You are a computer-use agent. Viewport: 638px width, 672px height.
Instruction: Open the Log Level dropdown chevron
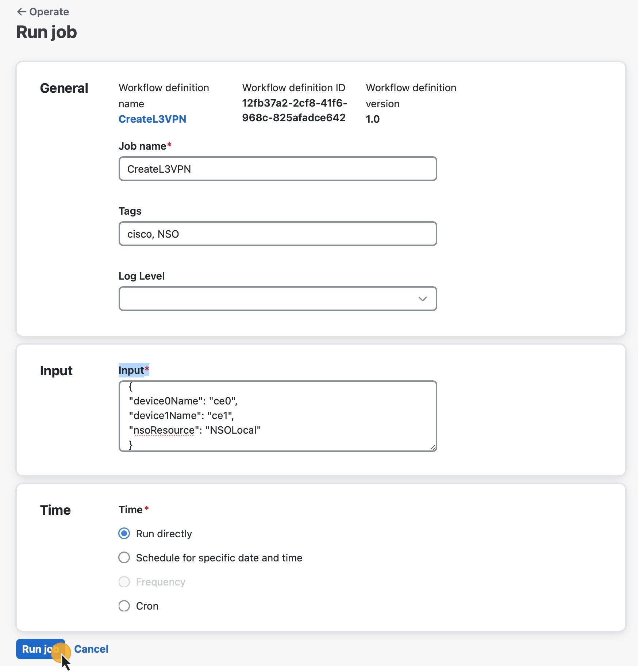pyautogui.click(x=422, y=299)
